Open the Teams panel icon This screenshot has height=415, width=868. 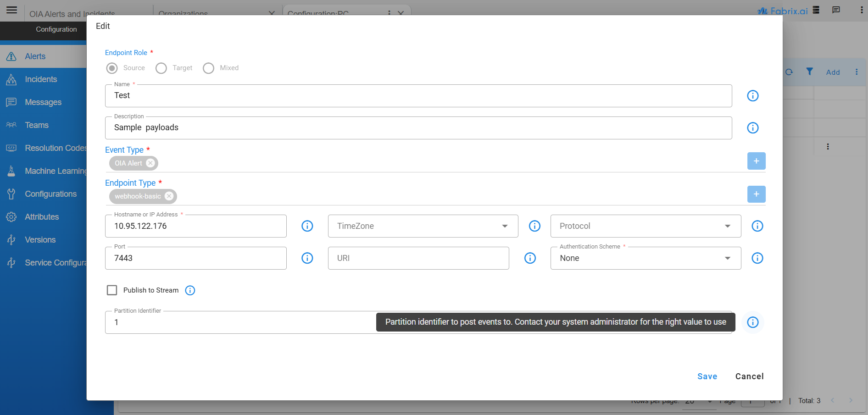tap(11, 125)
